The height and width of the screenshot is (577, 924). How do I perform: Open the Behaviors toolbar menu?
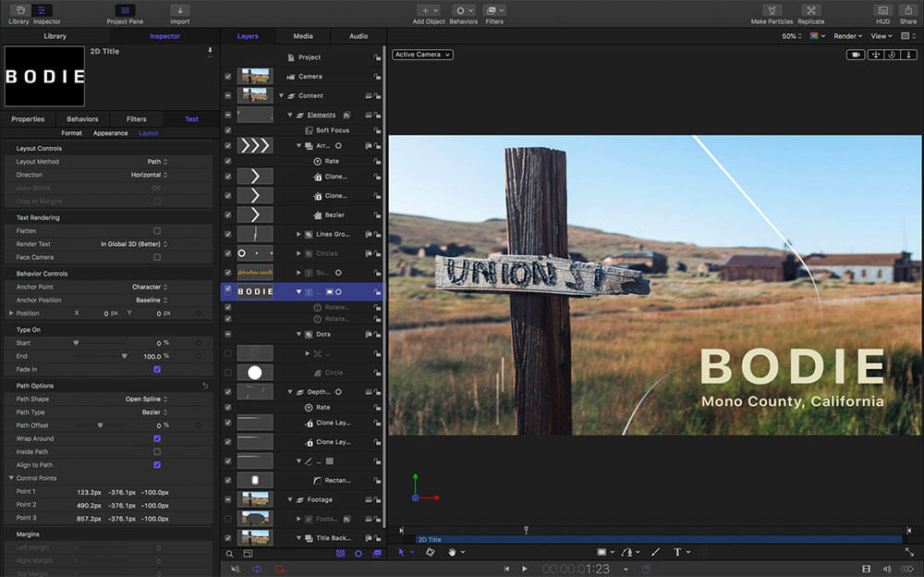pyautogui.click(x=464, y=10)
